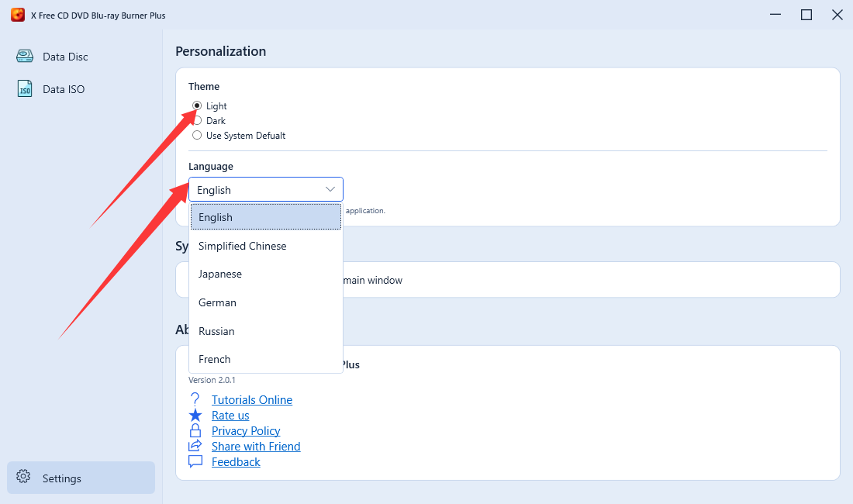Click the share icon beside Share with Friend
Screen dimensions: 853x504
(195, 446)
